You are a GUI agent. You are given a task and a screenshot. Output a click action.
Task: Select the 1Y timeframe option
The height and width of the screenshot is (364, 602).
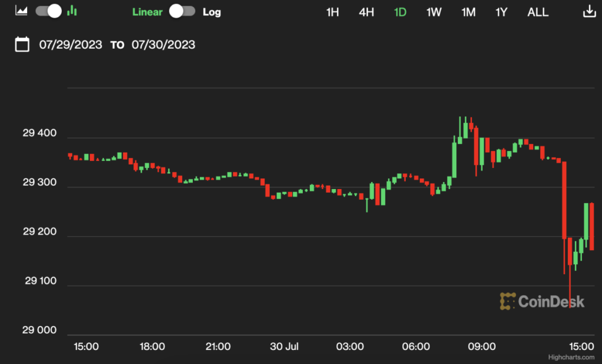point(501,12)
